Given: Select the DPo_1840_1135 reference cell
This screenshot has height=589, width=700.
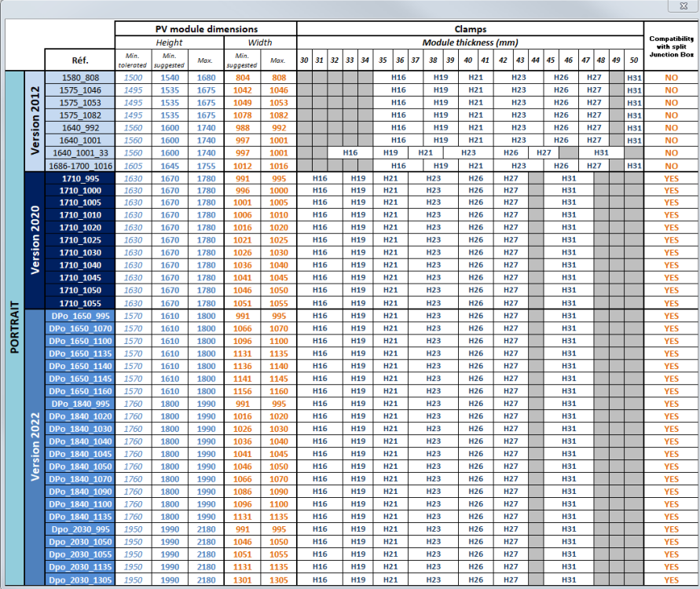Looking at the screenshot, I should click(x=80, y=517).
